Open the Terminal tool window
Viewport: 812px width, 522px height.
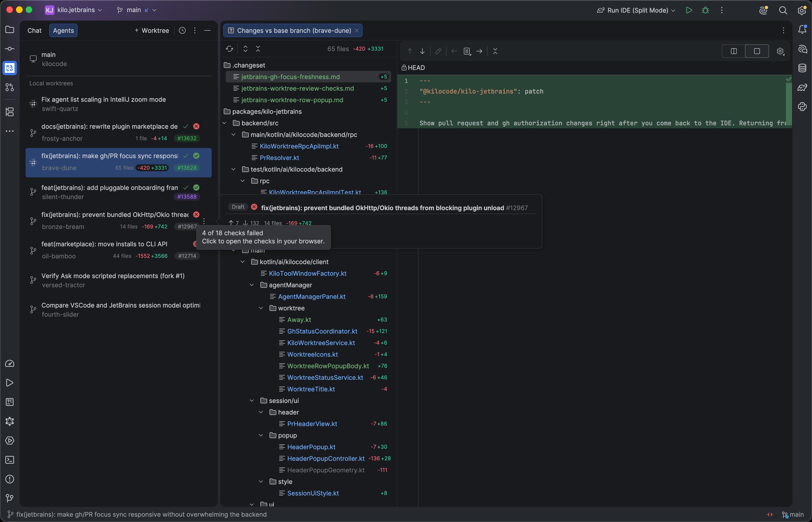(9, 460)
